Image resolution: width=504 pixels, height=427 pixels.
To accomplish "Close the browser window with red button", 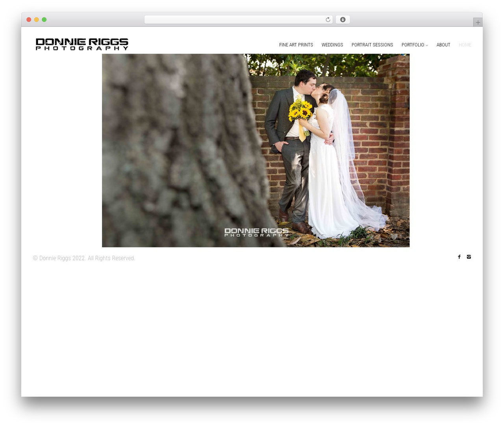I will point(29,20).
